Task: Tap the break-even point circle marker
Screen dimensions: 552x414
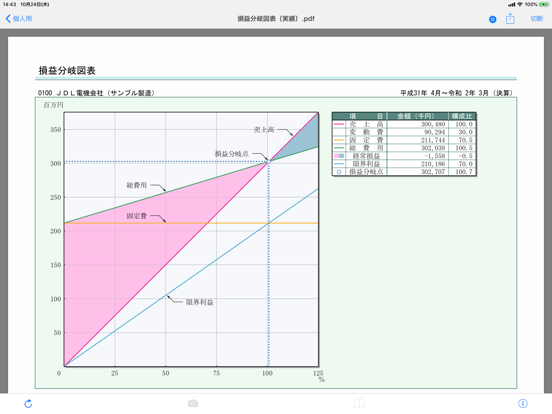Action: click(x=269, y=162)
